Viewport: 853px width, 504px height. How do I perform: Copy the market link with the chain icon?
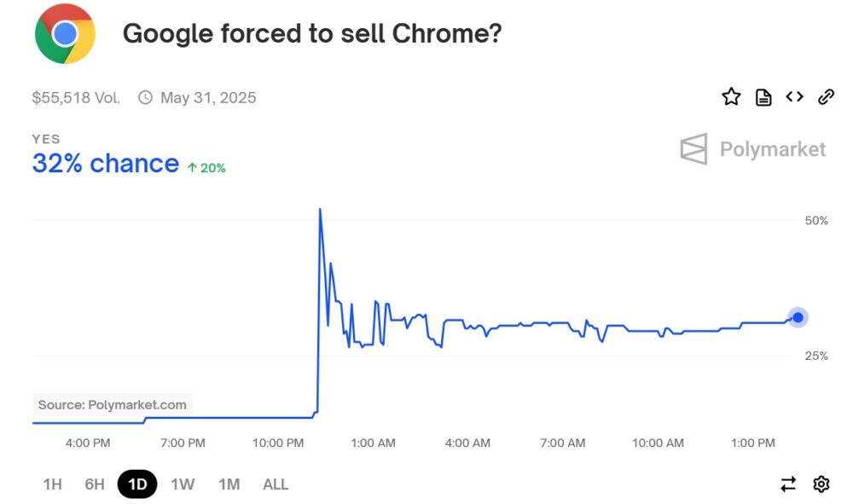[x=826, y=97]
